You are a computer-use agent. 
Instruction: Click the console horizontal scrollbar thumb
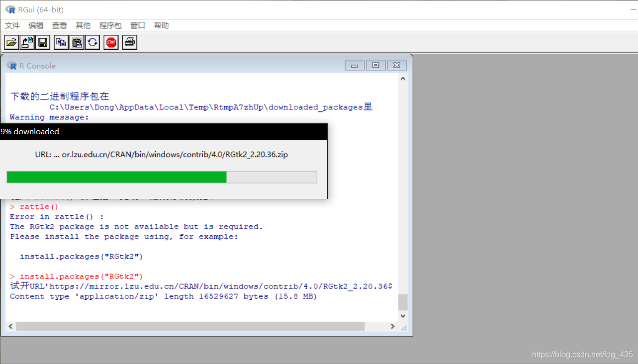coord(190,326)
